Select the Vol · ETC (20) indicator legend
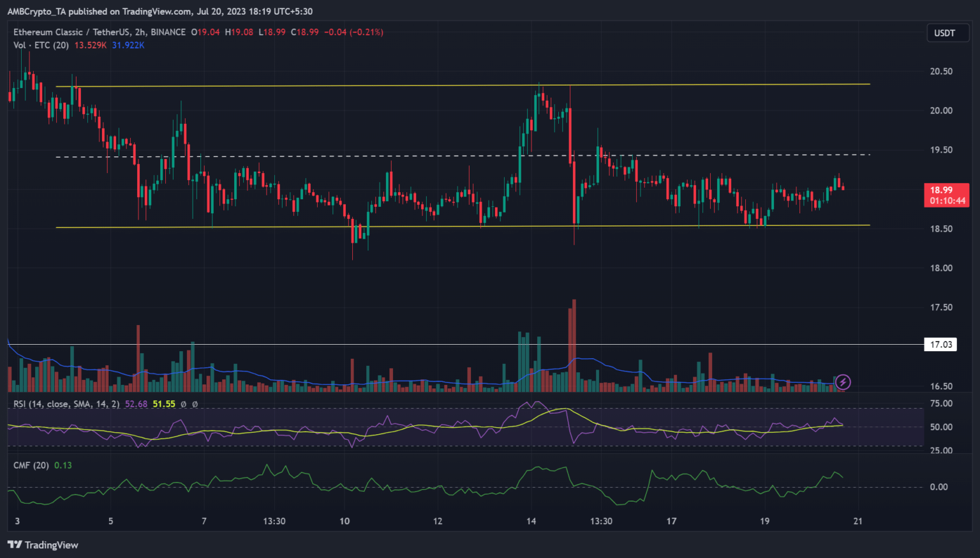This screenshot has height=558, width=980. (x=41, y=45)
